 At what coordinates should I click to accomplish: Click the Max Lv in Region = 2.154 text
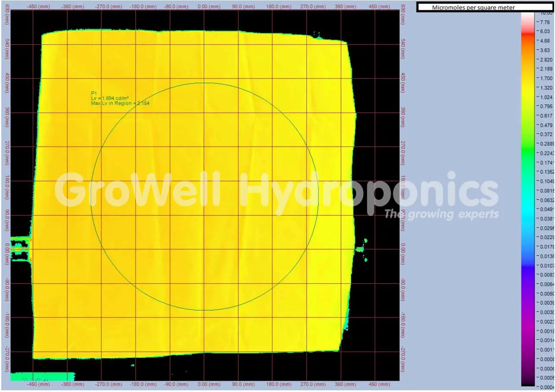[120, 103]
